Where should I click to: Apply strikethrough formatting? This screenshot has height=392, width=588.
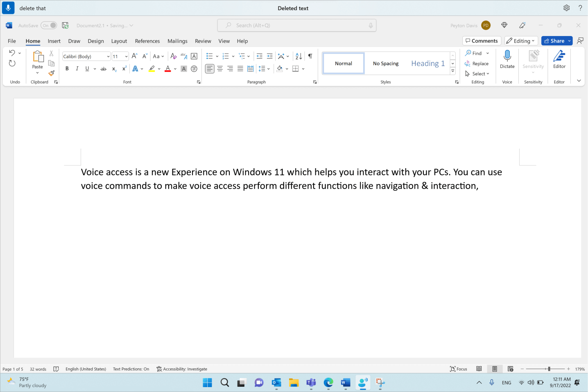[x=103, y=69]
